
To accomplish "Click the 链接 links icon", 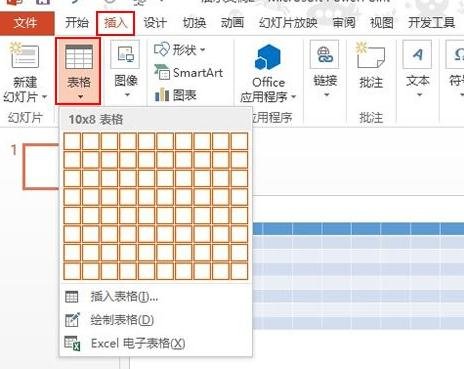I will pos(324,55).
